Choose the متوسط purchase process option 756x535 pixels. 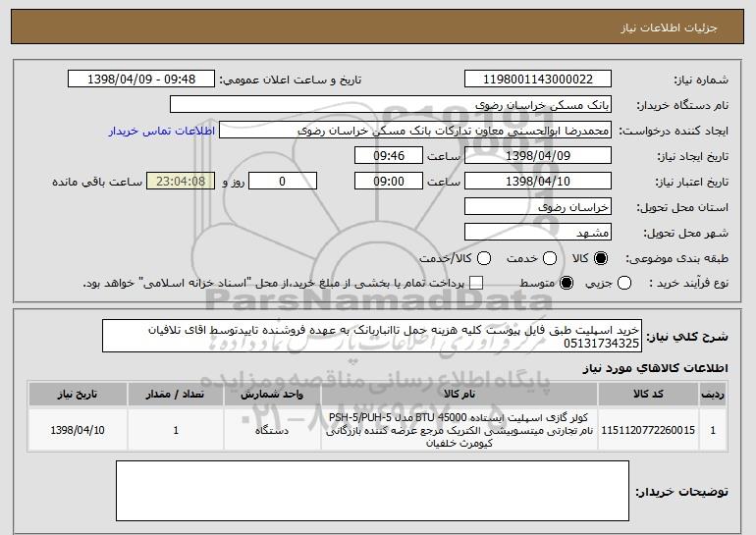pyautogui.click(x=567, y=283)
